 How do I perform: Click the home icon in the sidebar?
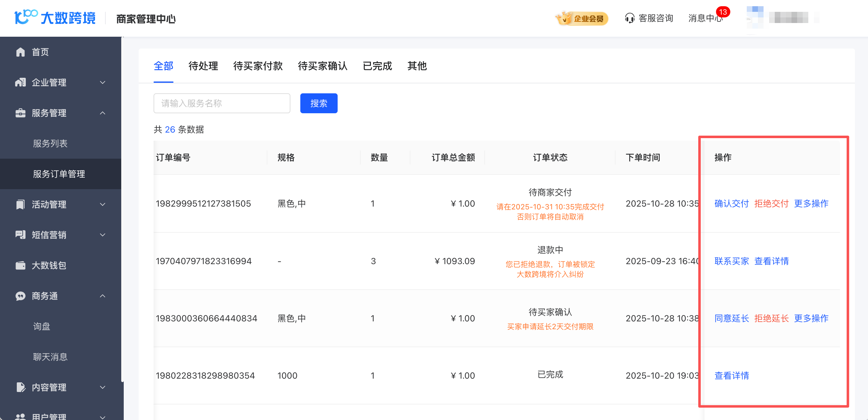point(20,52)
